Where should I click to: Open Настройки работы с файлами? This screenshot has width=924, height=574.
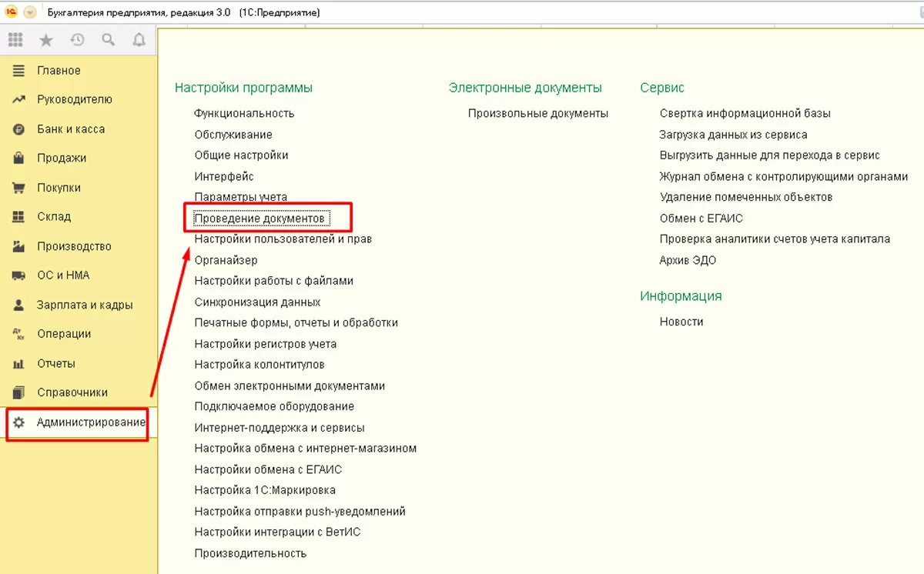click(x=273, y=281)
